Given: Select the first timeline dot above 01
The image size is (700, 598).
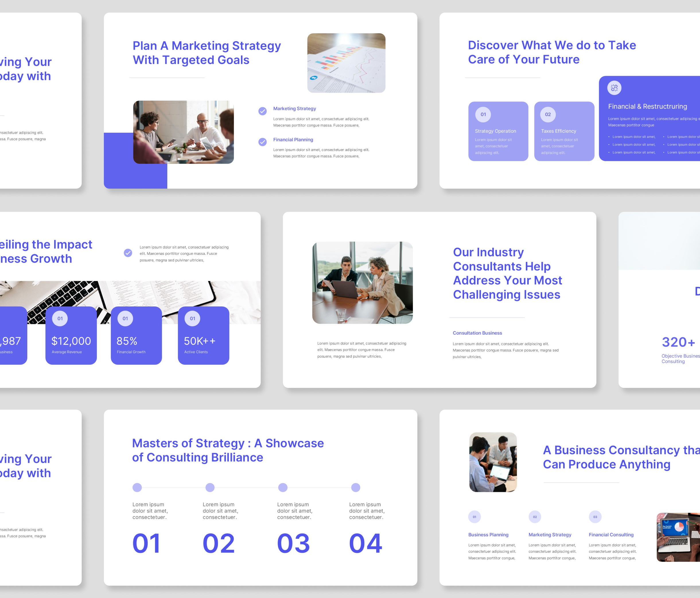Looking at the screenshot, I should pyautogui.click(x=137, y=487).
